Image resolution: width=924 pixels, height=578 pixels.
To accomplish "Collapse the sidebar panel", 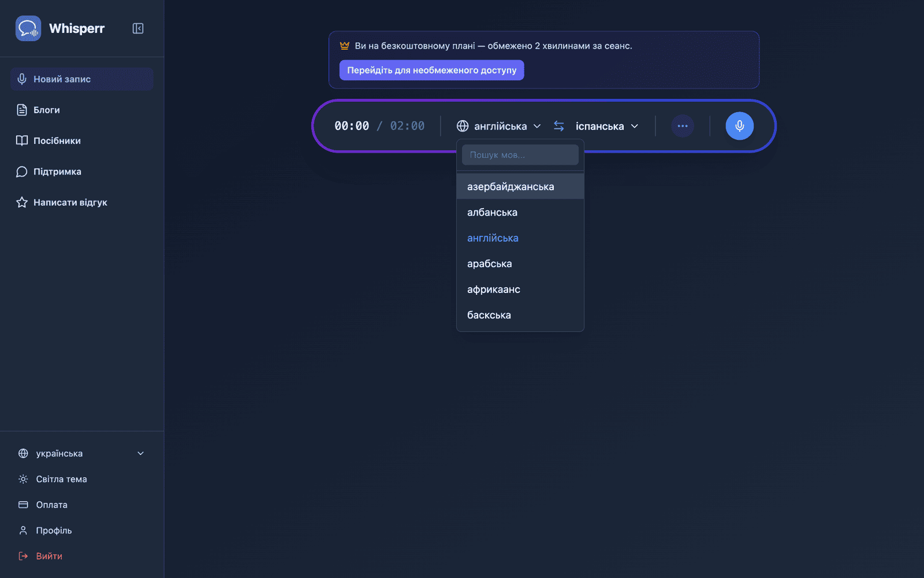I will click(x=138, y=28).
